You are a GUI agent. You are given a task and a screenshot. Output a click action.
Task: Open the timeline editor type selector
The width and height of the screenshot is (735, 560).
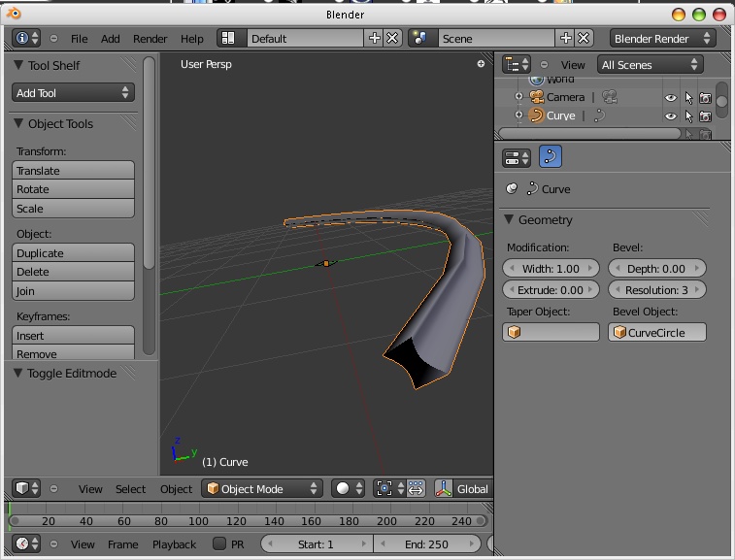coord(26,544)
